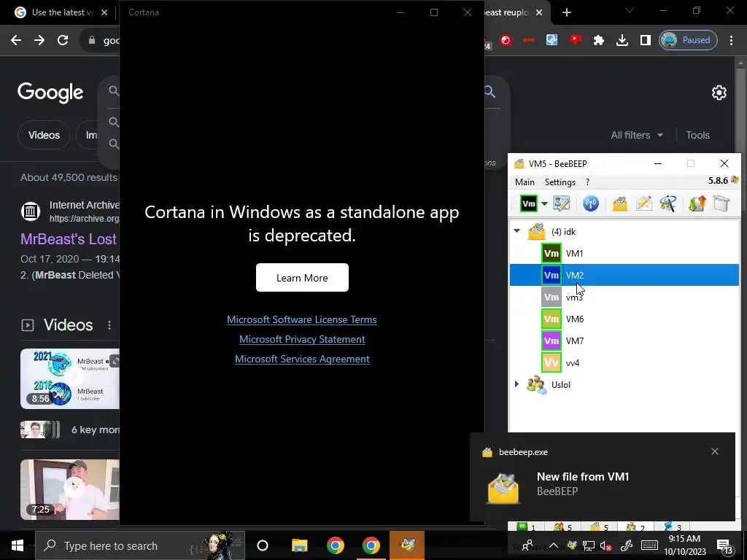The height and width of the screenshot is (560, 747).
Task: Open Google search settings gear
Action: [x=719, y=93]
